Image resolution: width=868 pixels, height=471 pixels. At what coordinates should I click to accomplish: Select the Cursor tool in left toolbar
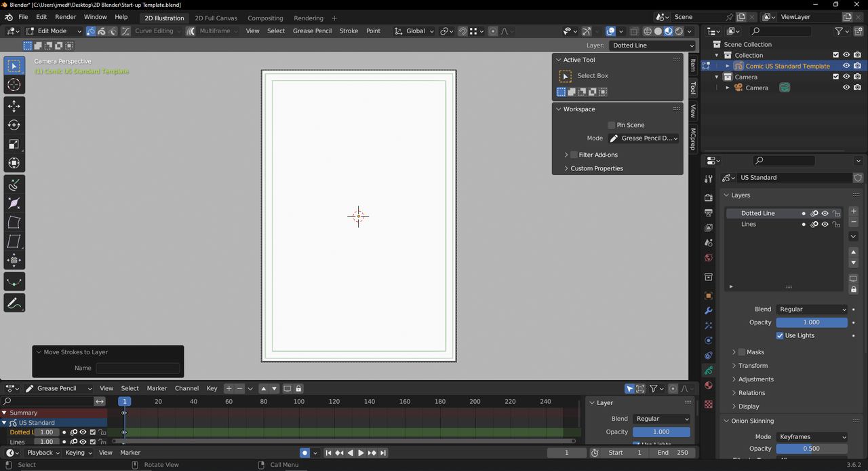14,85
